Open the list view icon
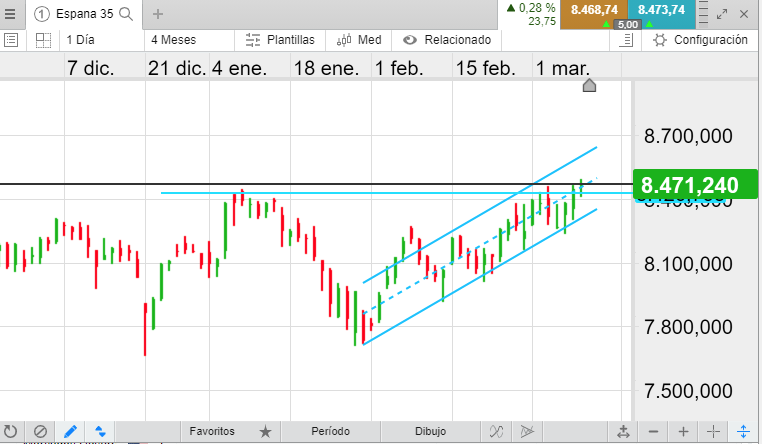This screenshot has height=444, width=762. coord(11,40)
